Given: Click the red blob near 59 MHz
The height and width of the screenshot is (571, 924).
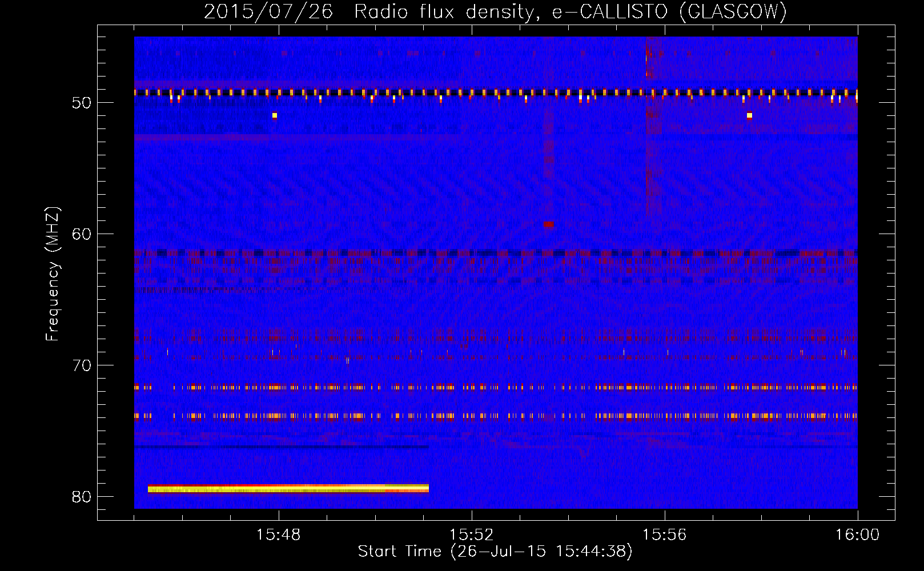Looking at the screenshot, I should [549, 224].
